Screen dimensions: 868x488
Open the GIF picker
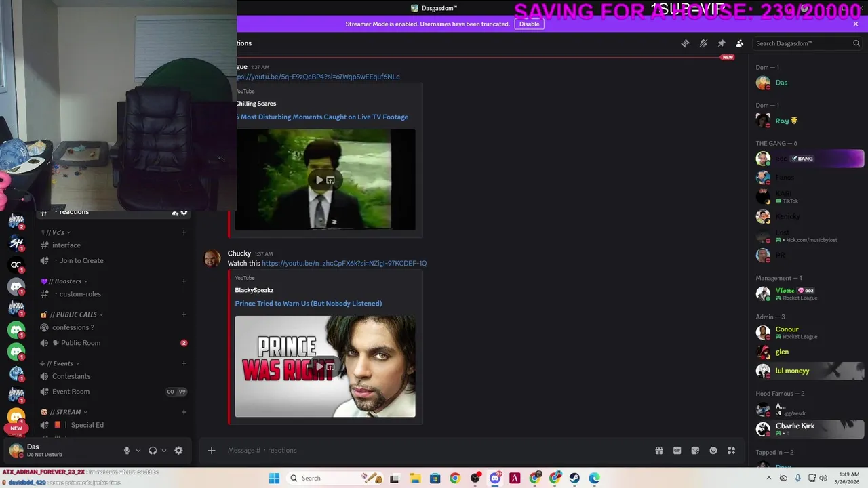(677, 451)
